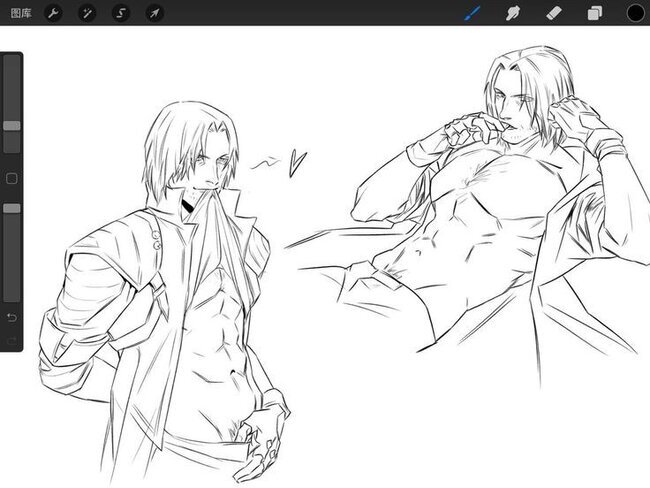Select the blue Brush tool
This screenshot has height=488, width=650.
point(473,13)
